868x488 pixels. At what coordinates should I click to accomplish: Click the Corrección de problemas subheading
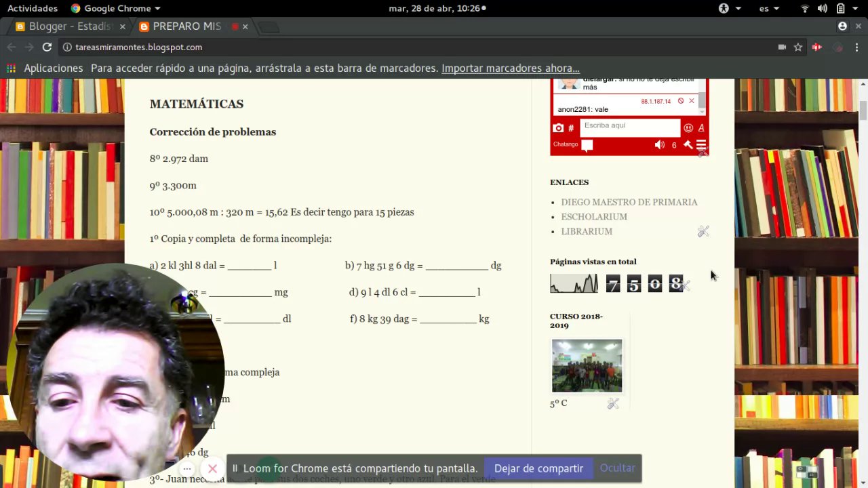pyautogui.click(x=213, y=132)
